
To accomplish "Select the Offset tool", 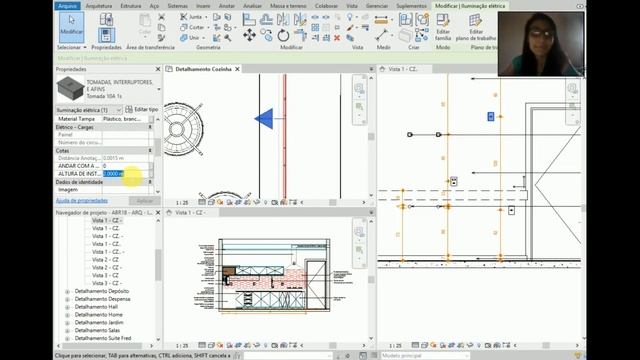I will pyautogui.click(x=266, y=19).
